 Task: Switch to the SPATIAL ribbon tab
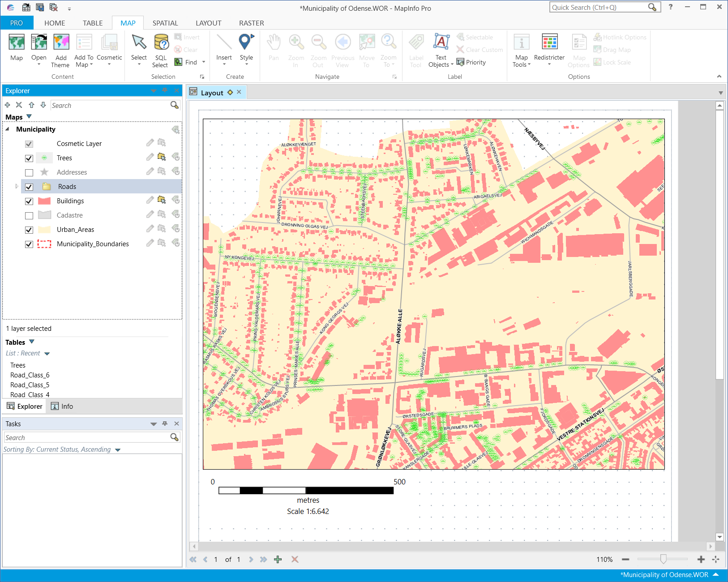[165, 23]
